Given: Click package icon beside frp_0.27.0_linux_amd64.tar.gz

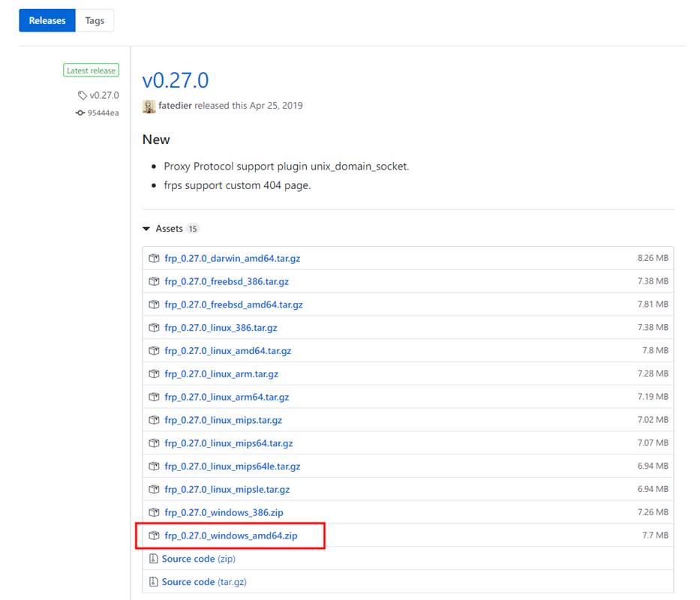Looking at the screenshot, I should (154, 350).
